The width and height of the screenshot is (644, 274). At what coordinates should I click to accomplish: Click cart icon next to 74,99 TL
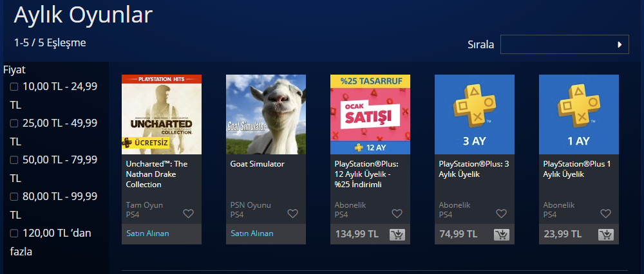[x=502, y=235]
